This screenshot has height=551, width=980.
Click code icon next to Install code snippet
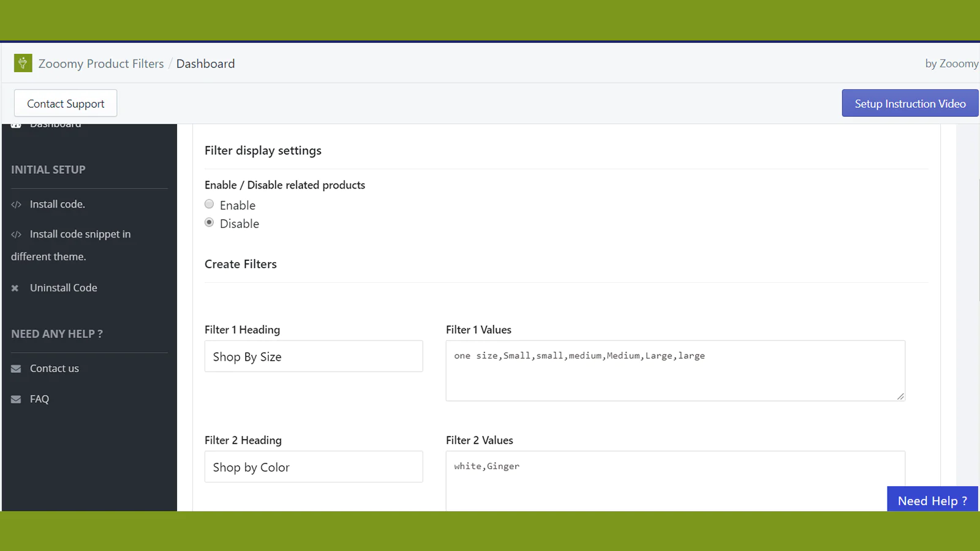click(x=17, y=234)
